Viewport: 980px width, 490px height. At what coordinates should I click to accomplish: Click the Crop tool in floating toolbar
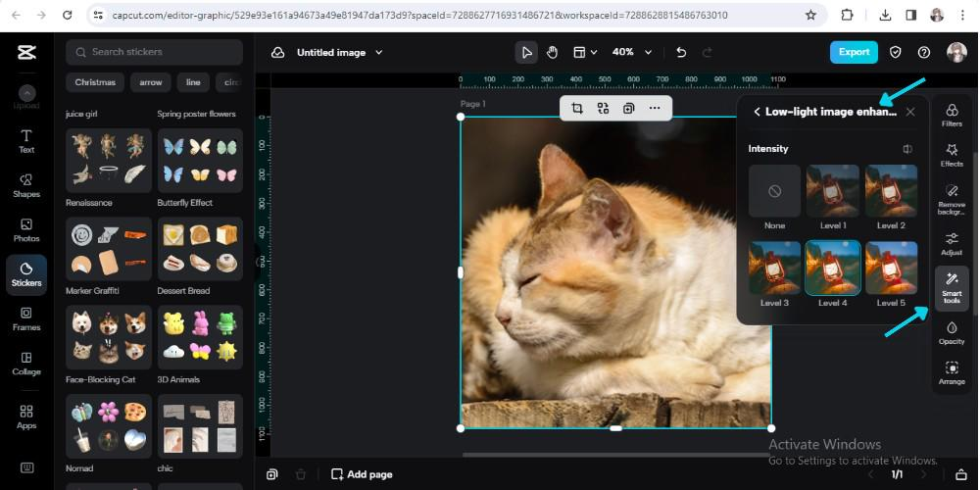[577, 108]
